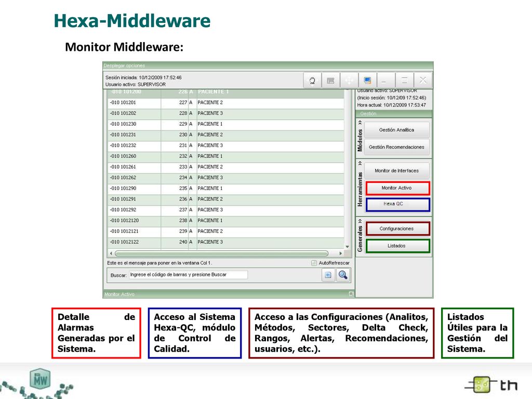Select row with code -010 101231
The image size is (532, 399).
(226, 135)
